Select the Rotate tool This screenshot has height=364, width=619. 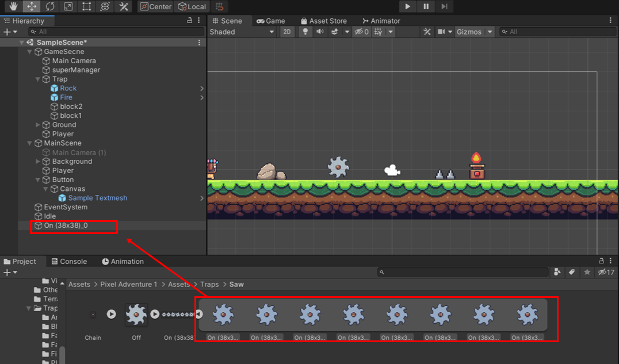(x=49, y=6)
